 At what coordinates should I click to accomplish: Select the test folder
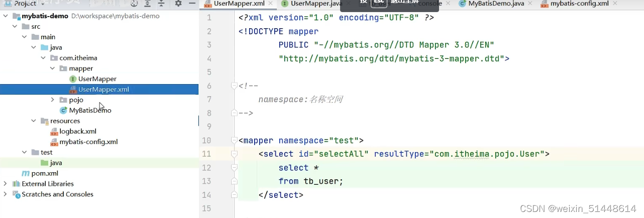pos(47,152)
